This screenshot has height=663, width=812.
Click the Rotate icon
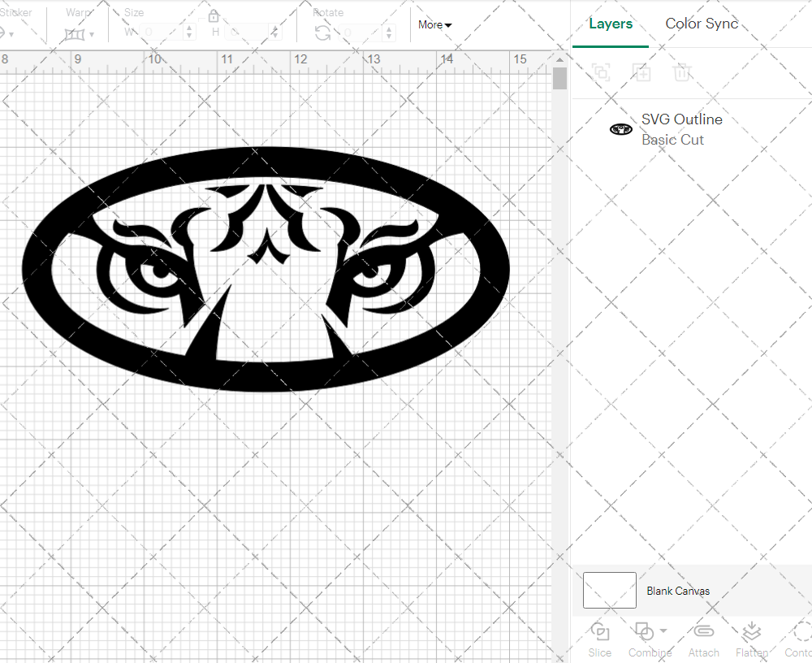pos(323,33)
